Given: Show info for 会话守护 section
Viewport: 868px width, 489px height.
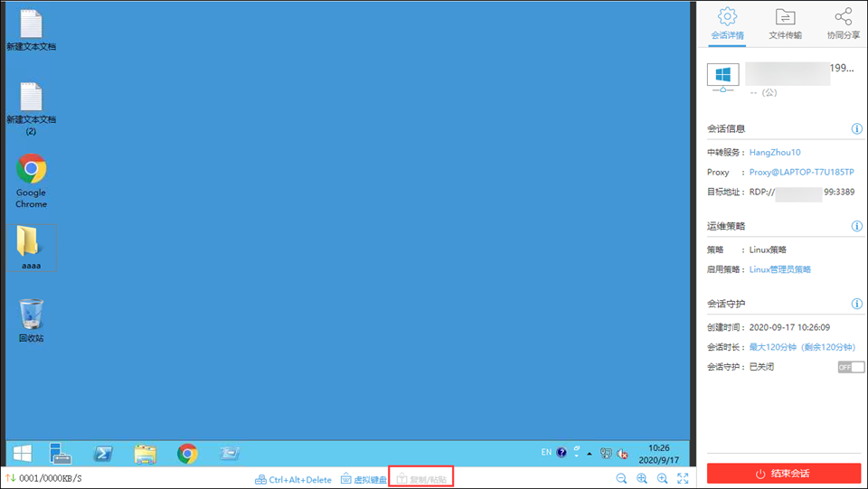Looking at the screenshot, I should point(856,304).
